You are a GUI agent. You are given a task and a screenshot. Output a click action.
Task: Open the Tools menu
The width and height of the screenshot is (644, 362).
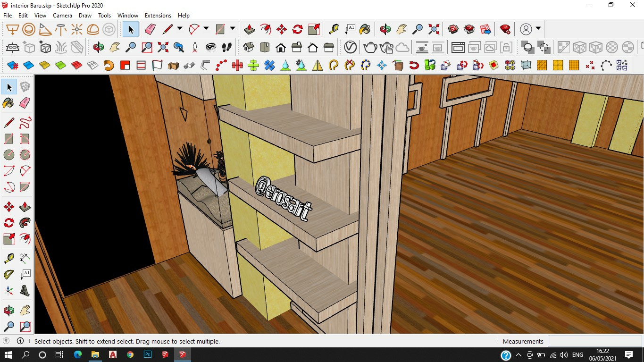(x=104, y=16)
